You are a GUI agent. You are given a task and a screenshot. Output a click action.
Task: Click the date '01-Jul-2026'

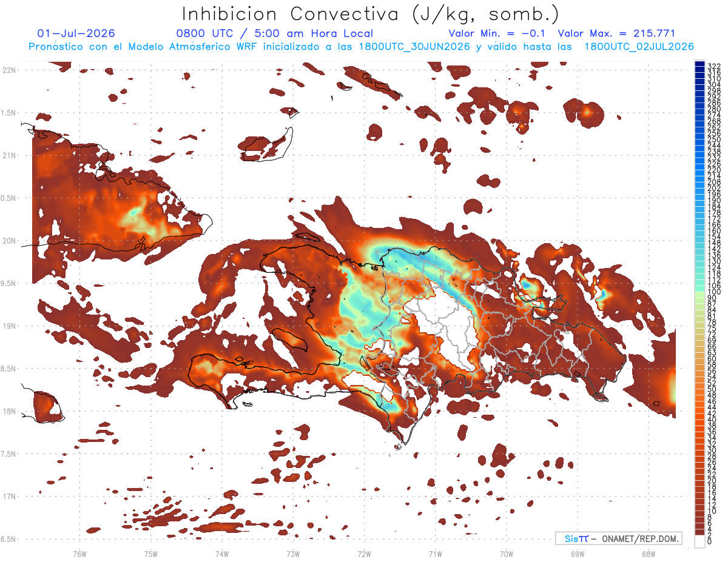click(76, 34)
